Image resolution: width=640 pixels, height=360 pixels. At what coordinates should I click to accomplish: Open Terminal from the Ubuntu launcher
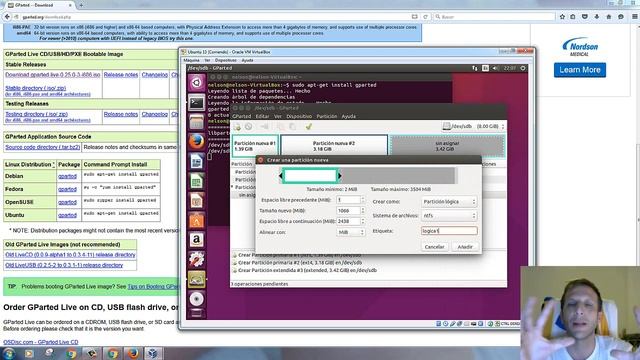[x=196, y=103]
